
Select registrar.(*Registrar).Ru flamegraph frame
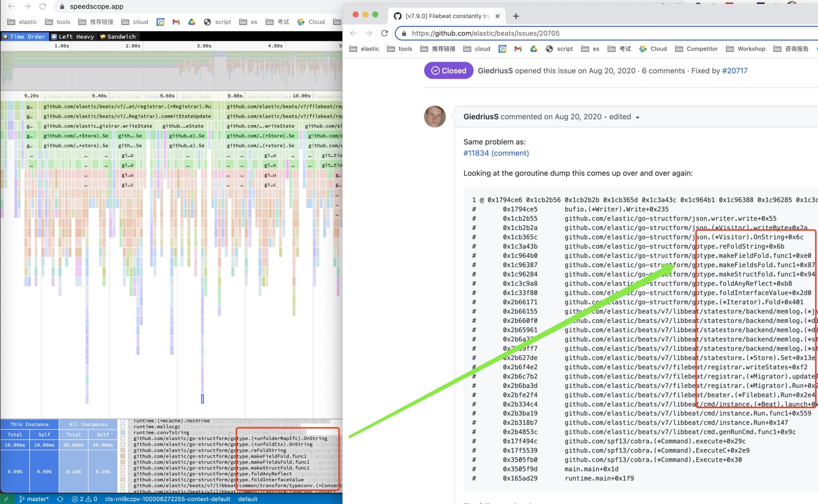[x=127, y=106]
